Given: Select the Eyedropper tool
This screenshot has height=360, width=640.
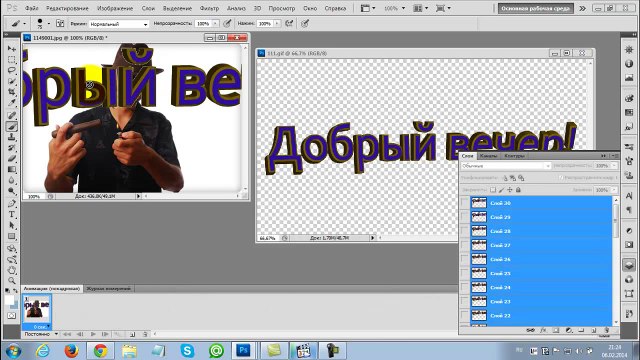Looking at the screenshot, I should [11, 103].
